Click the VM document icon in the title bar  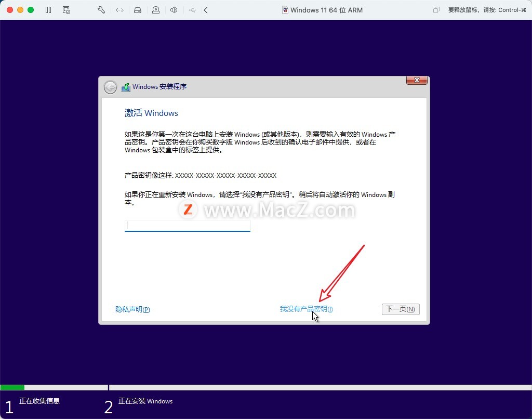click(285, 10)
